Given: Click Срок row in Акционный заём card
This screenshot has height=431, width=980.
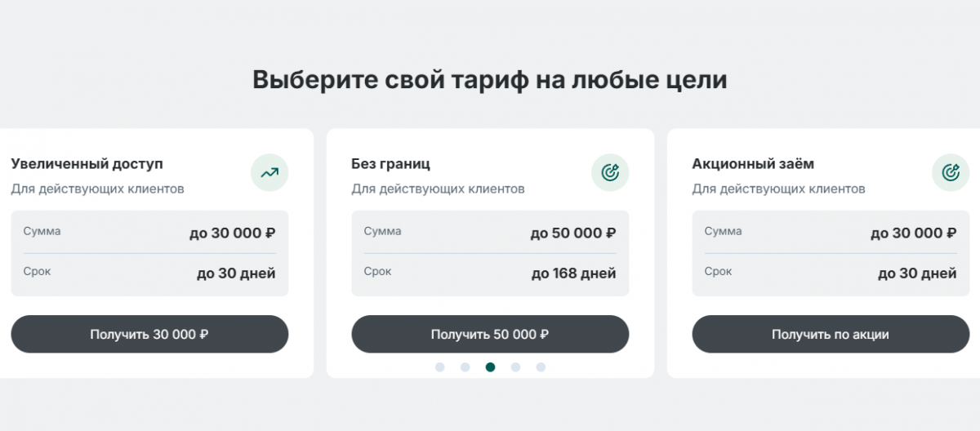Looking at the screenshot, I should click(831, 273).
